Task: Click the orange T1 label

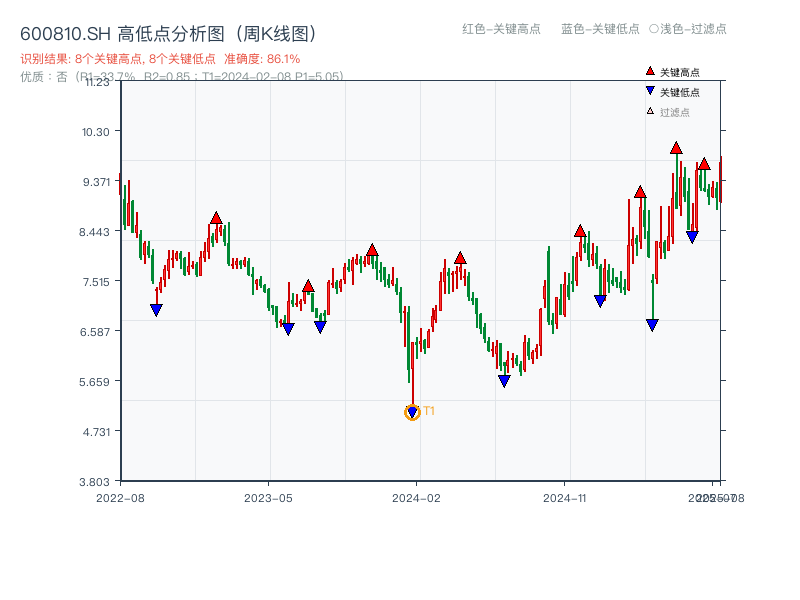Action: 429,411
